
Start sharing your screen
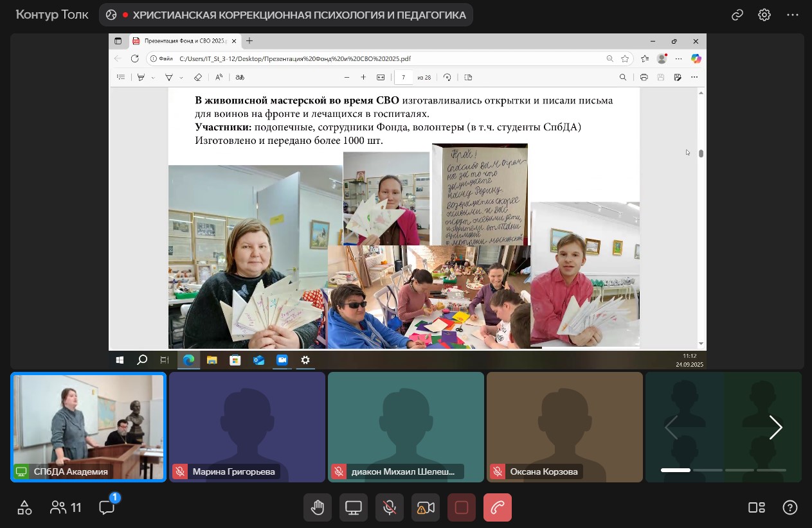354,507
